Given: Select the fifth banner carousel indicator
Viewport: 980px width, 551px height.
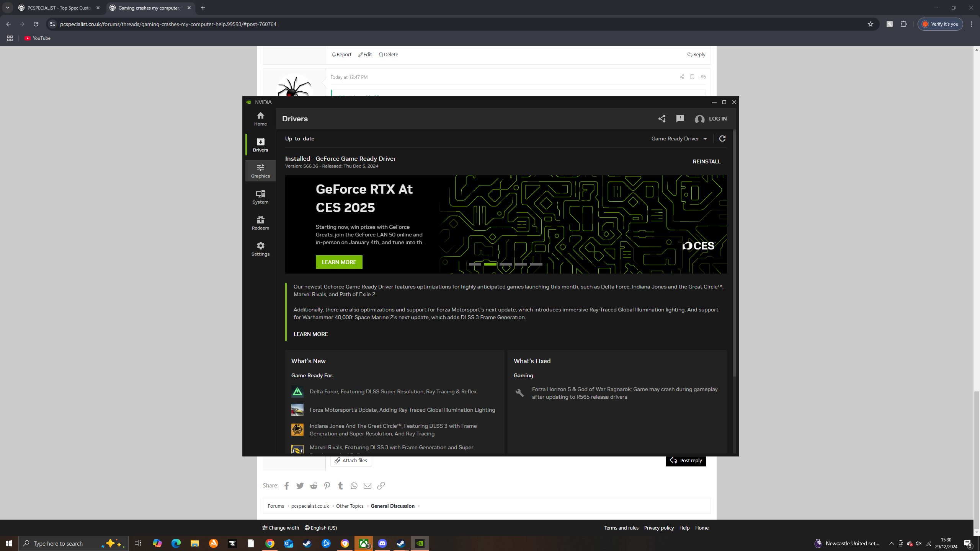Looking at the screenshot, I should (x=536, y=264).
